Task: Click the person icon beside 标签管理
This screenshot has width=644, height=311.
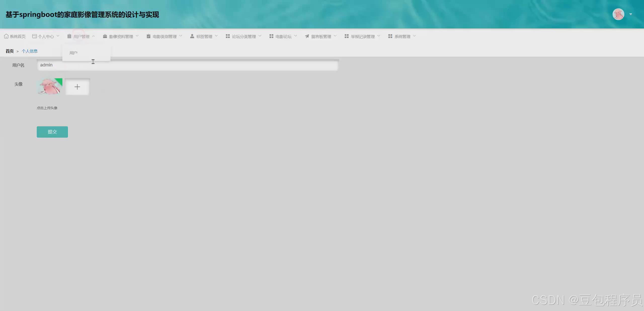Action: click(x=192, y=36)
